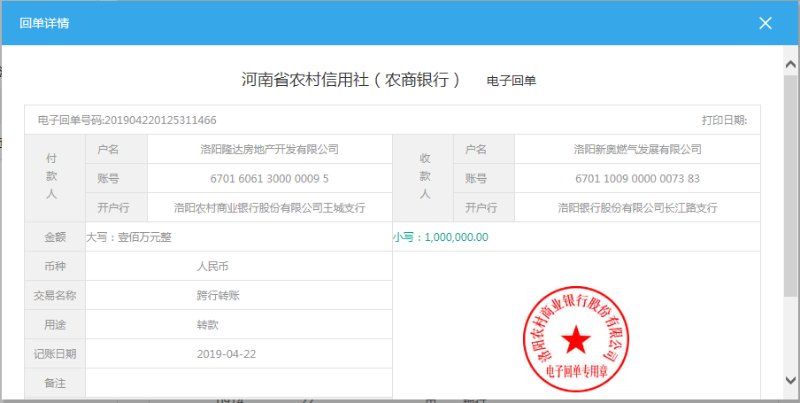This screenshot has width=800, height=403.
Task: Click the scrollbar up arrow
Action: point(791,64)
